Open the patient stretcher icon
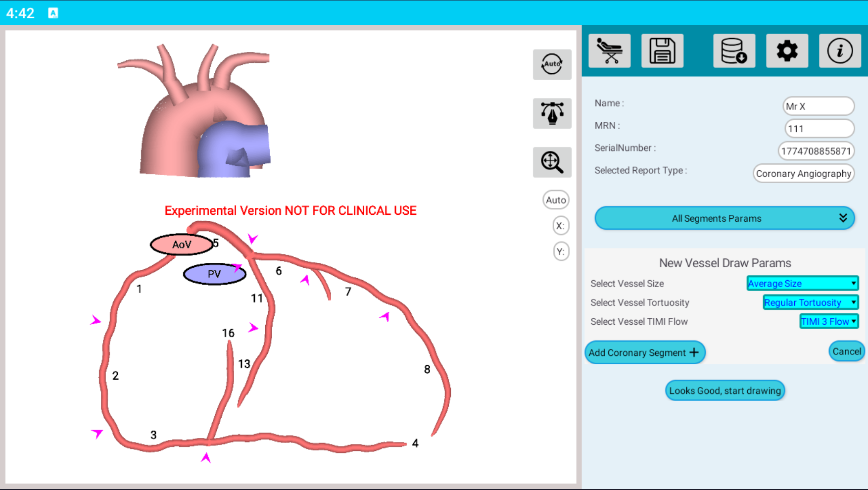Image resolution: width=868 pixels, height=490 pixels. click(x=609, y=51)
